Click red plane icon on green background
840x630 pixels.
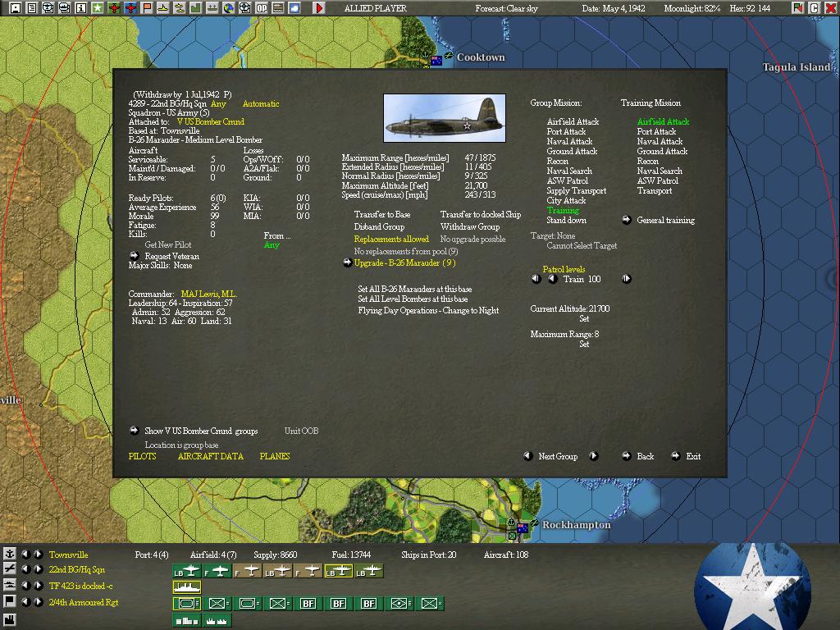[113, 7]
